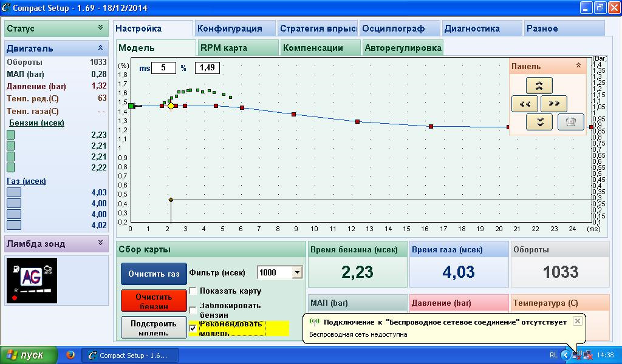Click the red curve point near 12.5 ms
This screenshot has height=364, width=622.
tap(357, 121)
